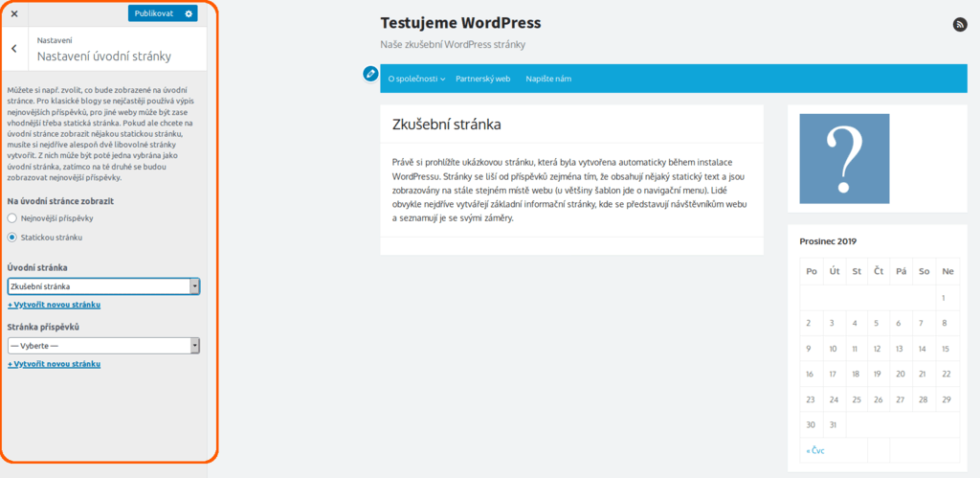The height and width of the screenshot is (478, 980).
Task: Select the 'Nejnovější příspěvky' radio option
Action: pyautogui.click(x=12, y=218)
